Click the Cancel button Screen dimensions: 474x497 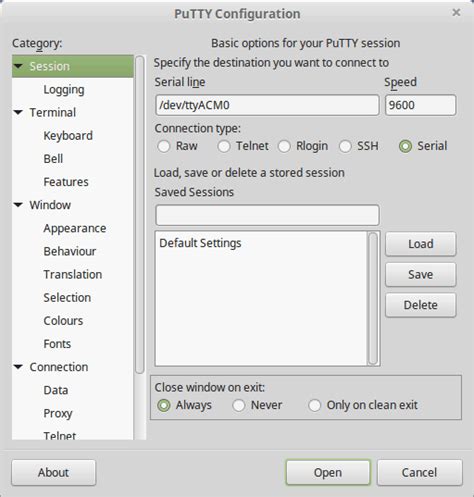[420, 473]
